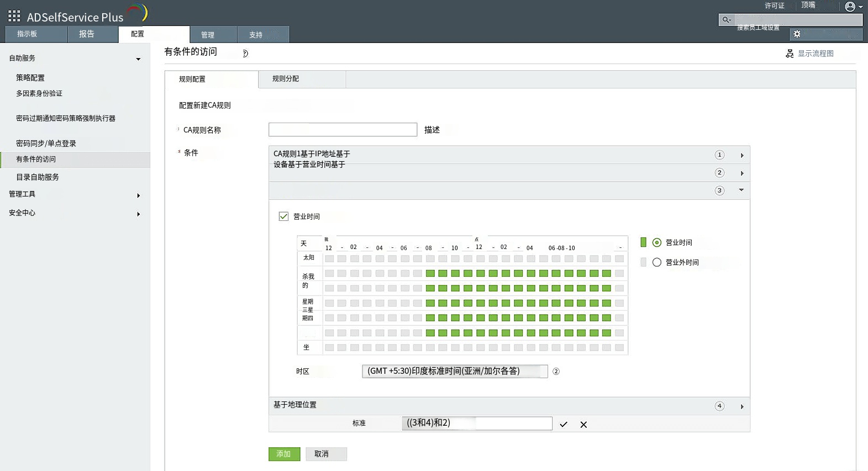Click the green 添加 button
868x471 pixels.
284,454
